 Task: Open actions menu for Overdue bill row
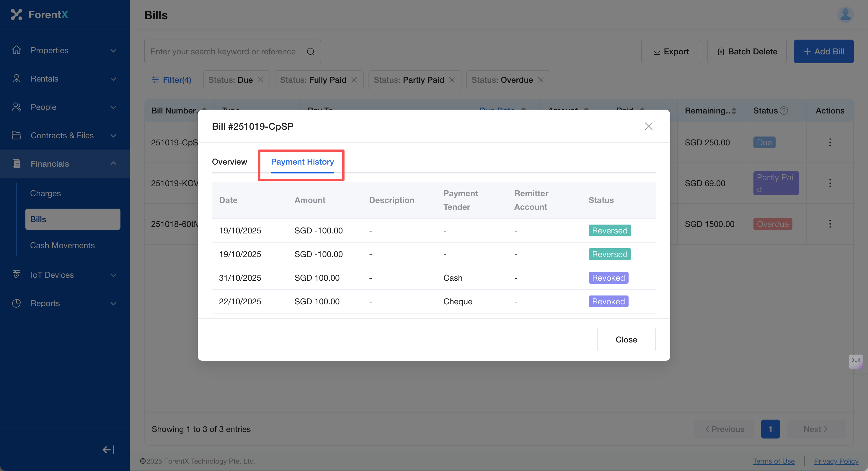(x=830, y=224)
